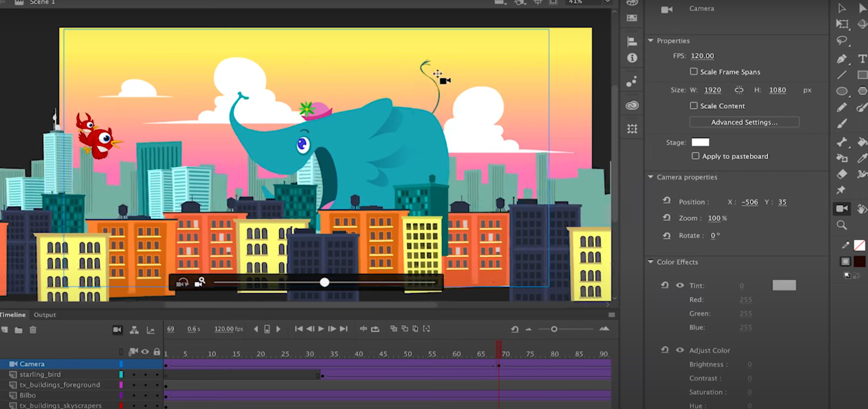The image size is (868, 409).
Task: Select the Eyedropper tool
Action: [x=862, y=158]
